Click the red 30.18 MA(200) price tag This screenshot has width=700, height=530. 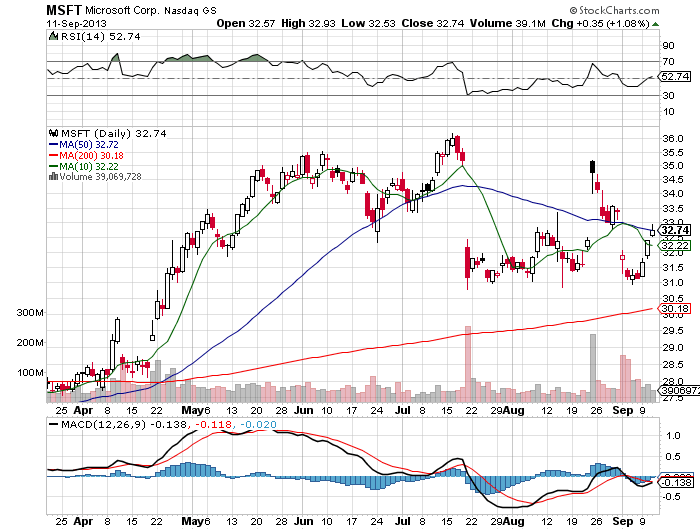point(675,309)
